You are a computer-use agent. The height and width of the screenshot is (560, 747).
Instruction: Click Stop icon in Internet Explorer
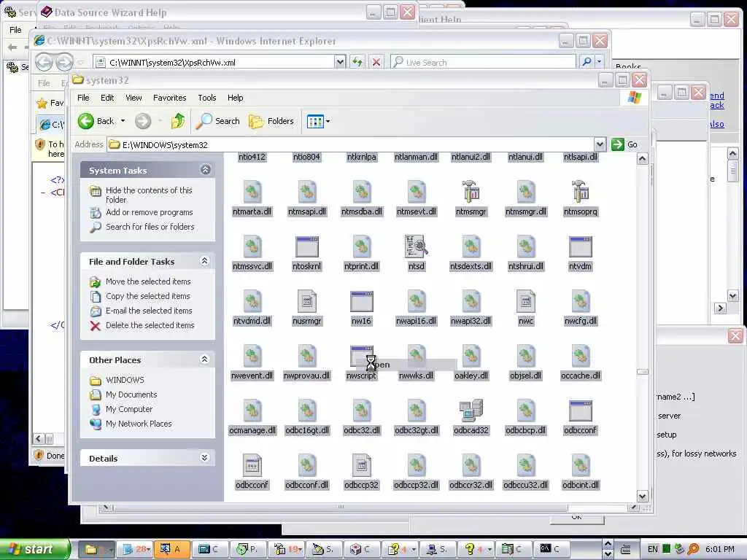point(376,62)
